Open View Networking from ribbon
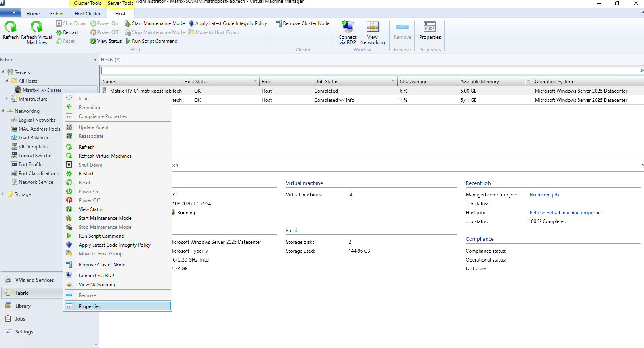This screenshot has height=348, width=644. click(372, 32)
